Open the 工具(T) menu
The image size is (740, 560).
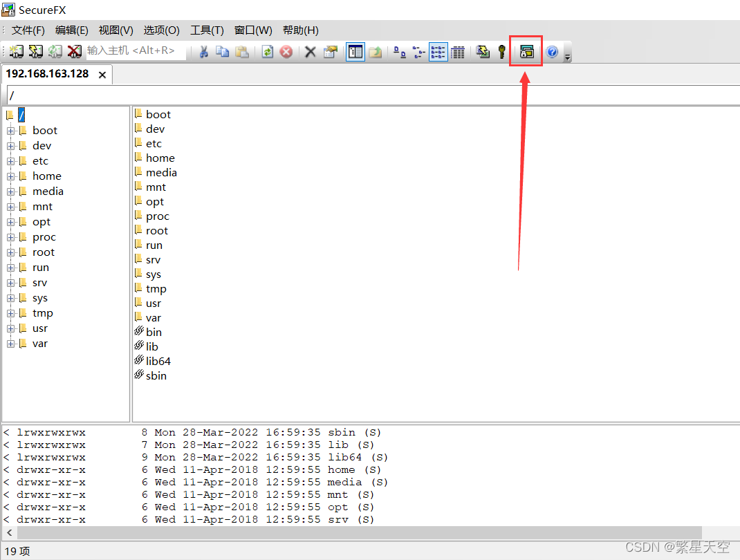coord(207,30)
